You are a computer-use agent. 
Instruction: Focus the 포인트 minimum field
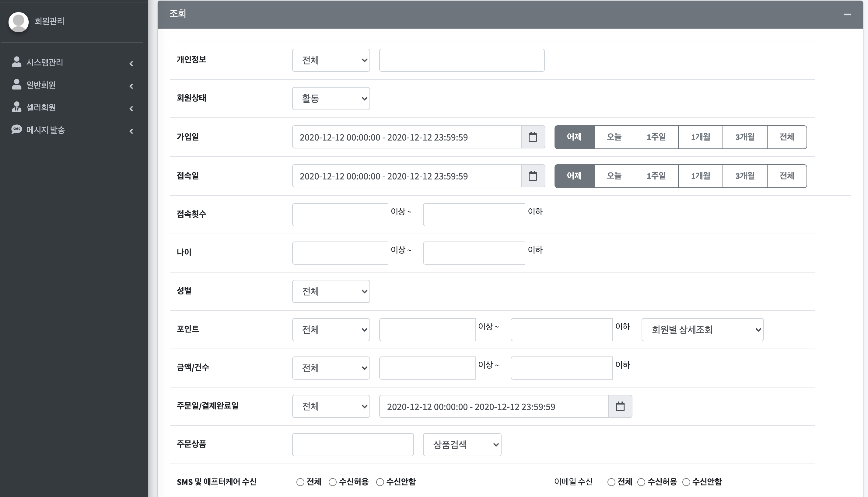(x=427, y=329)
